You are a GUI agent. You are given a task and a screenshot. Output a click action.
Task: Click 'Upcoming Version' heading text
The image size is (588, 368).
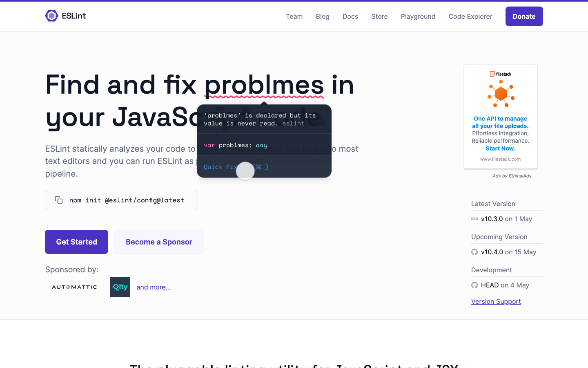pos(499,237)
